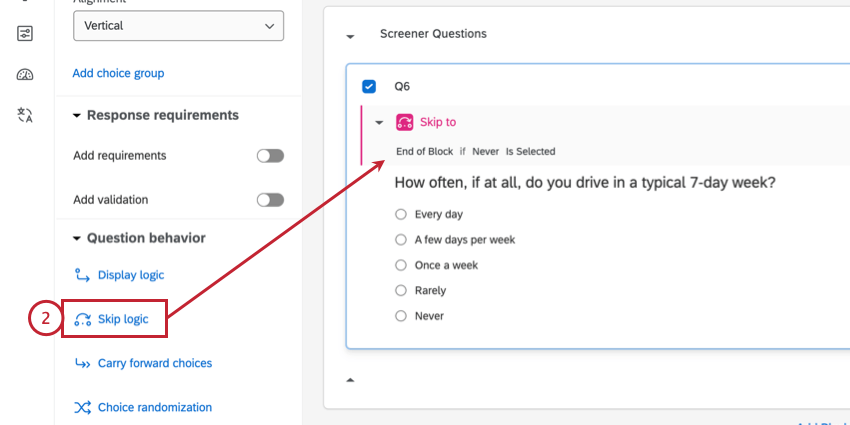Image resolution: width=850 pixels, height=425 pixels.
Task: Collapse the Screener Questions block
Action: [x=350, y=36]
